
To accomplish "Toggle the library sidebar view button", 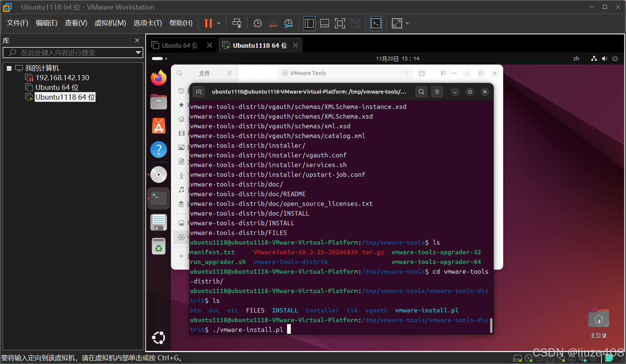I will (x=309, y=23).
